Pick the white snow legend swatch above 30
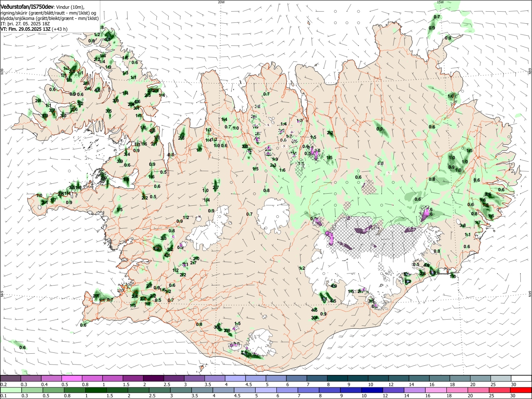This screenshot has height=399, width=532. tap(521, 379)
